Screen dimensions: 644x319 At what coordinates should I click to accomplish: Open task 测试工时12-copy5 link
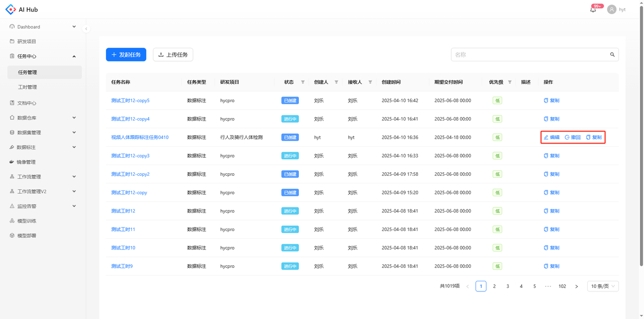coord(130,100)
